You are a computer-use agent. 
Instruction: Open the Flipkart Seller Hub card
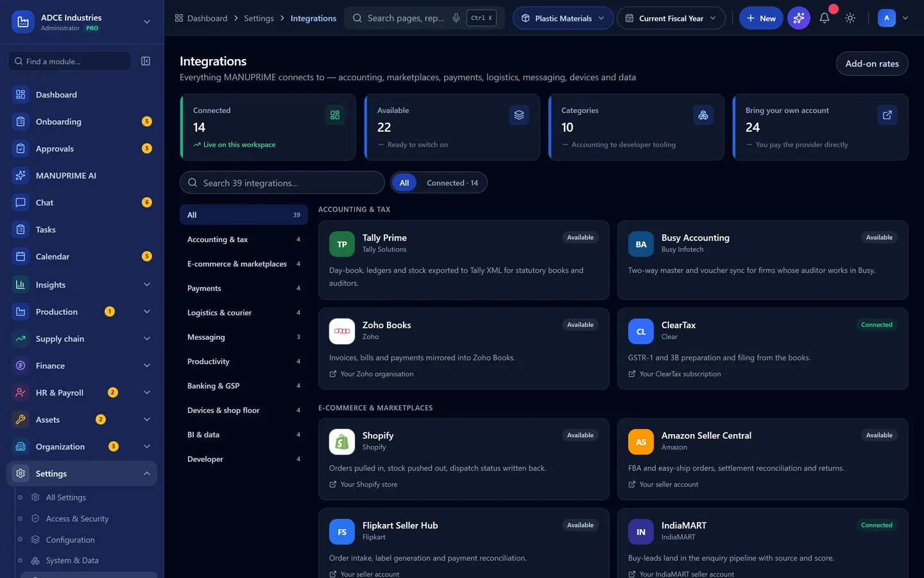point(464,543)
